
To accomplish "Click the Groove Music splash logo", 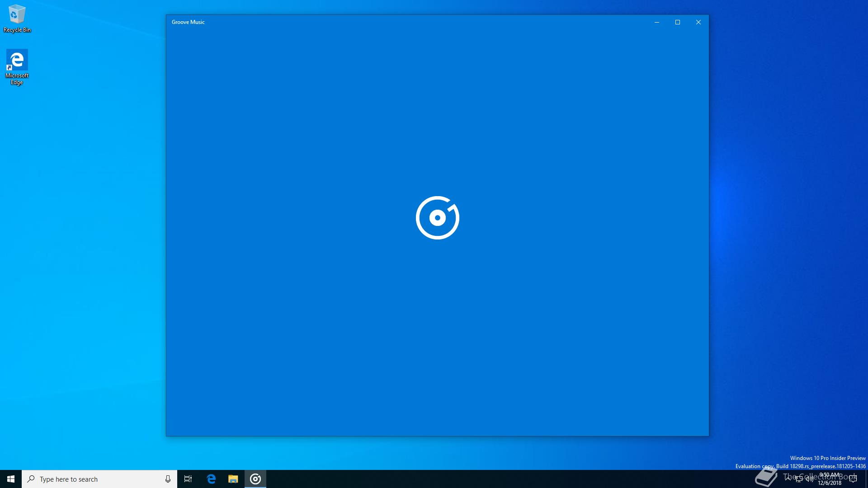I will pyautogui.click(x=438, y=218).
